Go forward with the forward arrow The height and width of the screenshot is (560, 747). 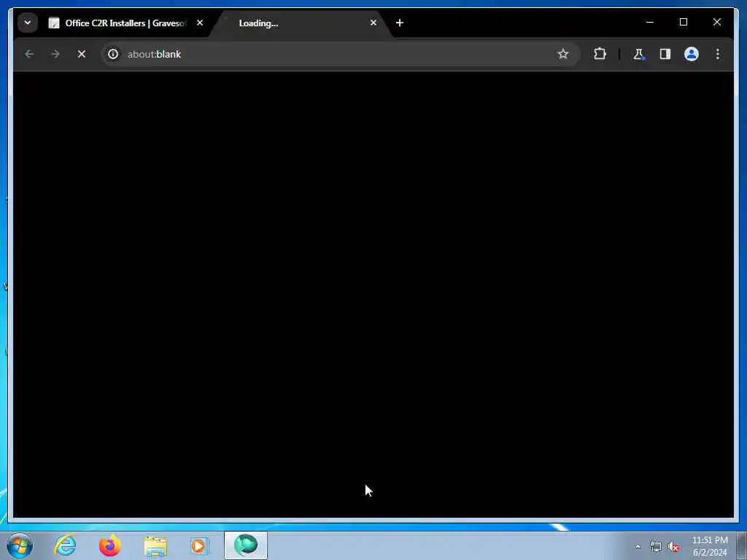[x=55, y=54]
